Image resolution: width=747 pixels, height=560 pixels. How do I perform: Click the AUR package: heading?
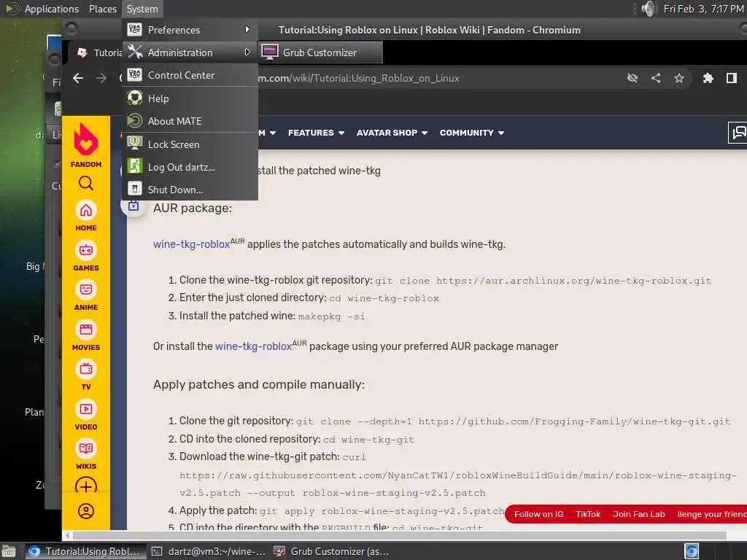pos(193,208)
